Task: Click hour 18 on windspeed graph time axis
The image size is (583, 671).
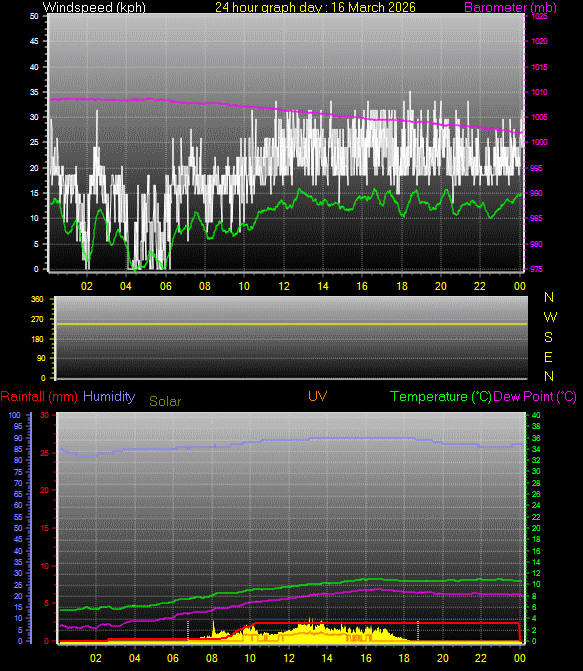Action: click(x=402, y=286)
